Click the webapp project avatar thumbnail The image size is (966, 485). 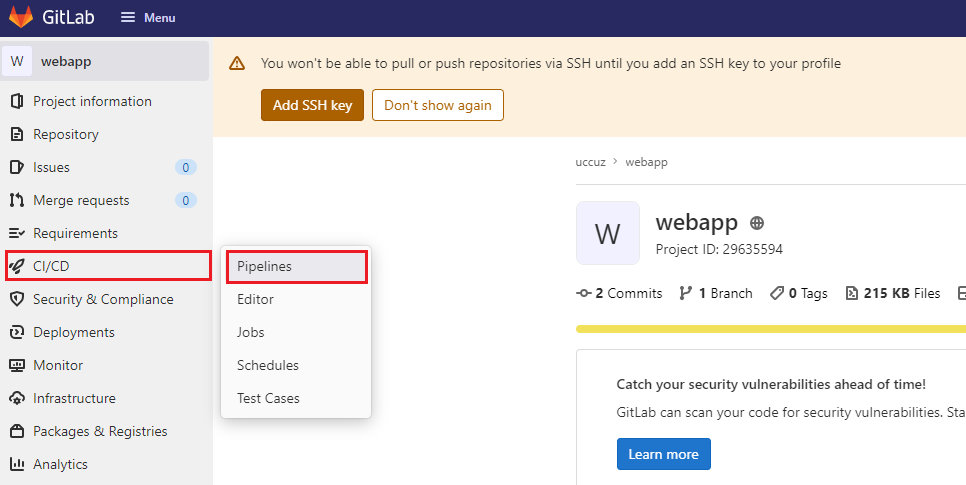[607, 234]
